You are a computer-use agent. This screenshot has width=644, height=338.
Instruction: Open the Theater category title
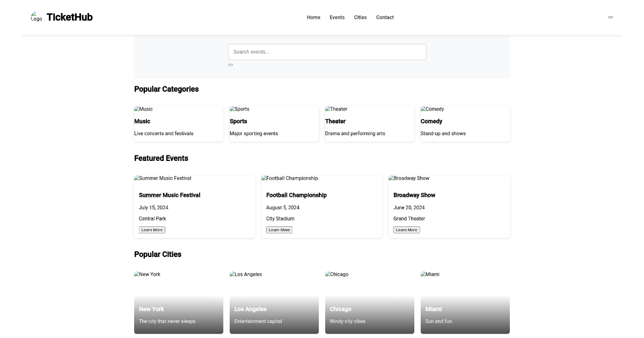(x=335, y=121)
